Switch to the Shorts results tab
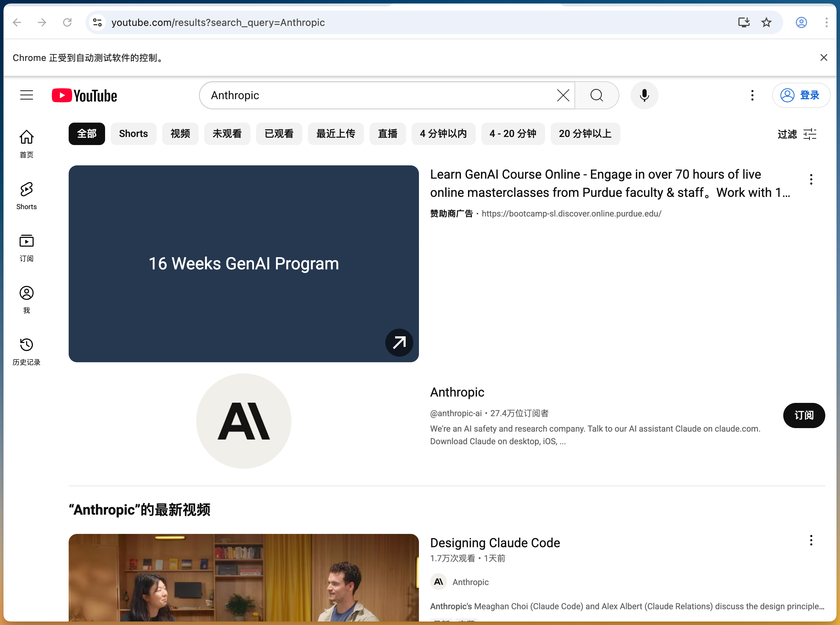The height and width of the screenshot is (625, 840). (133, 133)
